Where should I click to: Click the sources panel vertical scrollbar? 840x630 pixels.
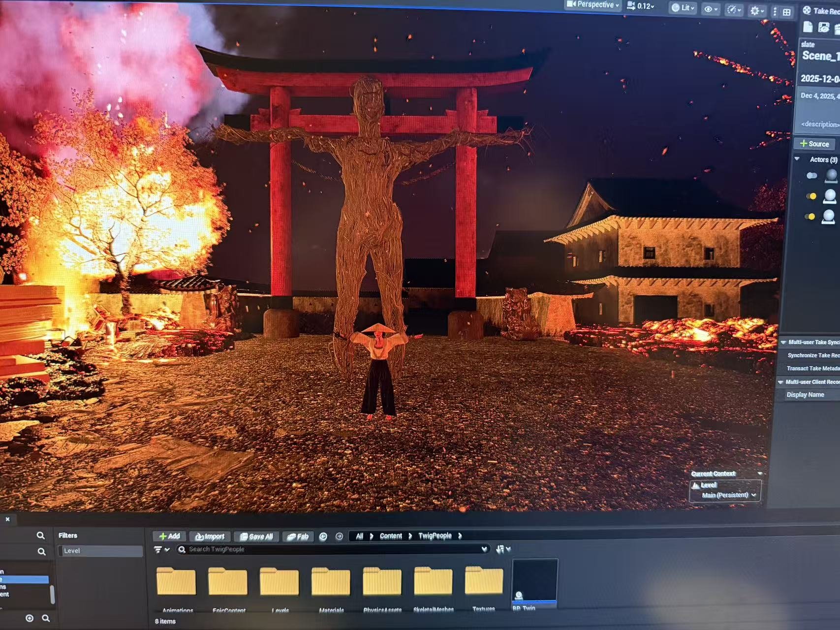pos(52,594)
